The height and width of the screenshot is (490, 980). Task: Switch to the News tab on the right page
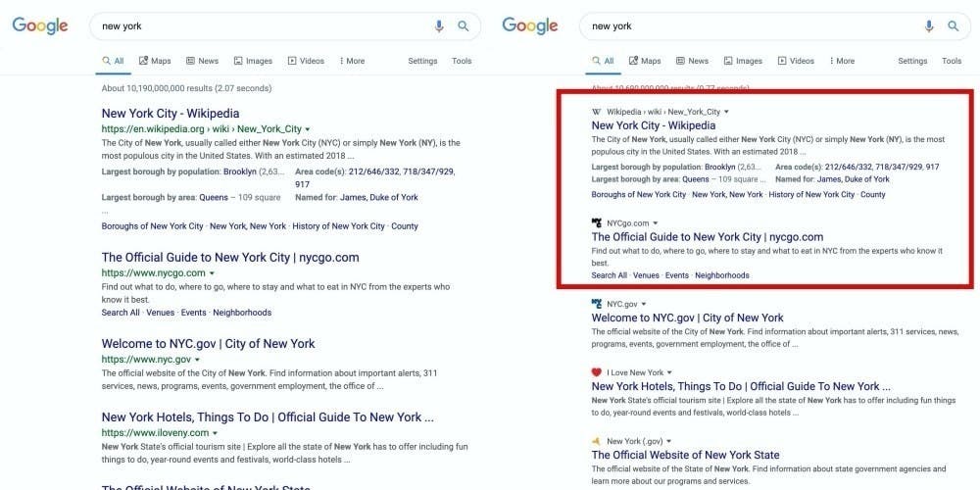(x=693, y=61)
